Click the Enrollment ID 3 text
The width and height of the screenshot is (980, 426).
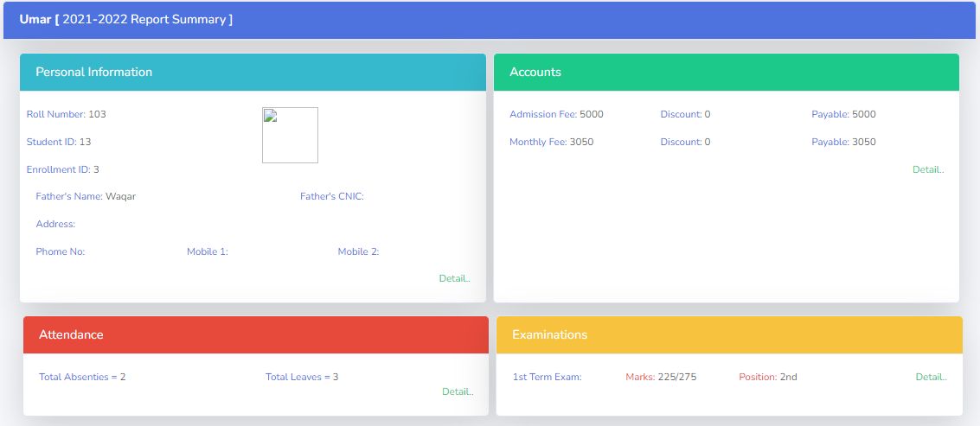(62, 169)
